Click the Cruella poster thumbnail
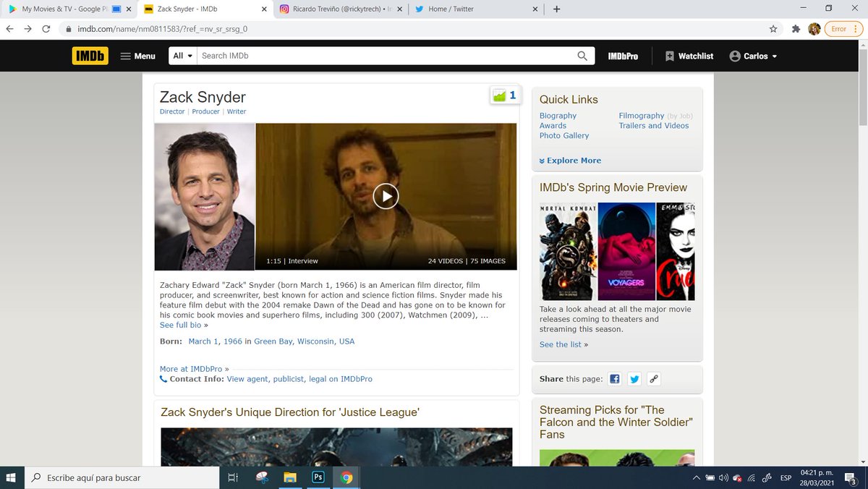 [676, 252]
